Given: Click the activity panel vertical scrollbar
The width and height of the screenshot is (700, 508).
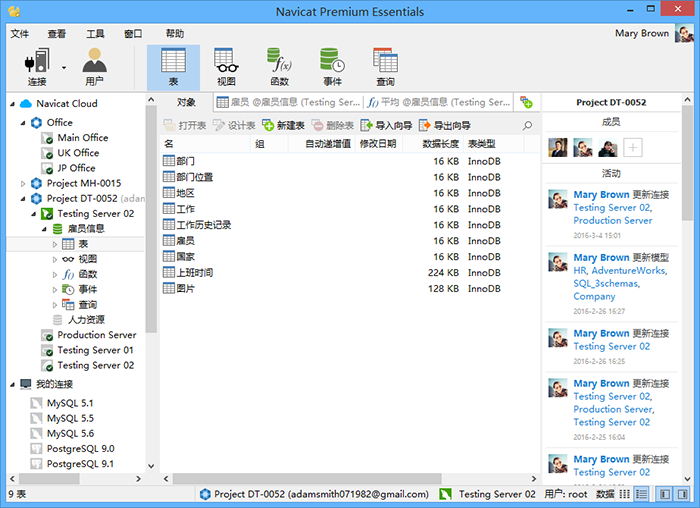Looking at the screenshot, I should (x=688, y=163).
